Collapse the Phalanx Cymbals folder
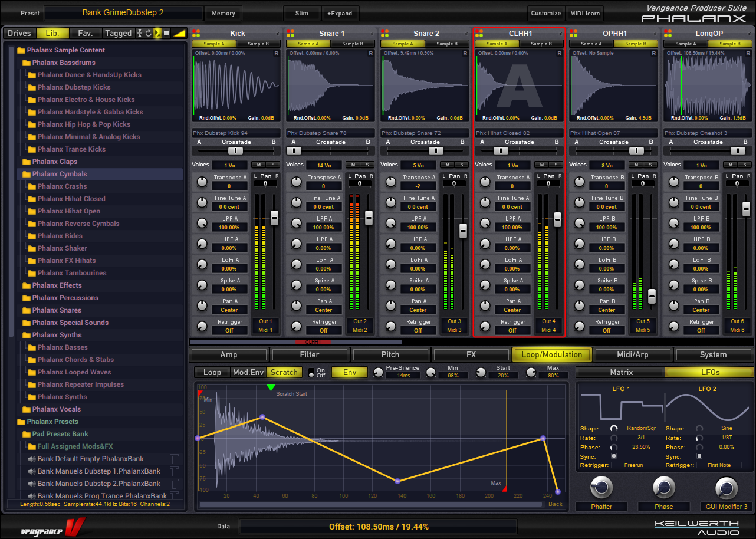Image resolution: width=756 pixels, height=539 pixels. [x=27, y=175]
